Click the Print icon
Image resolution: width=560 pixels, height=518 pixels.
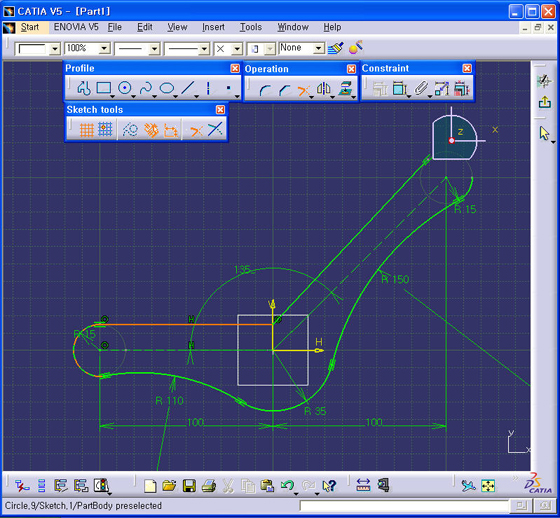(209, 485)
